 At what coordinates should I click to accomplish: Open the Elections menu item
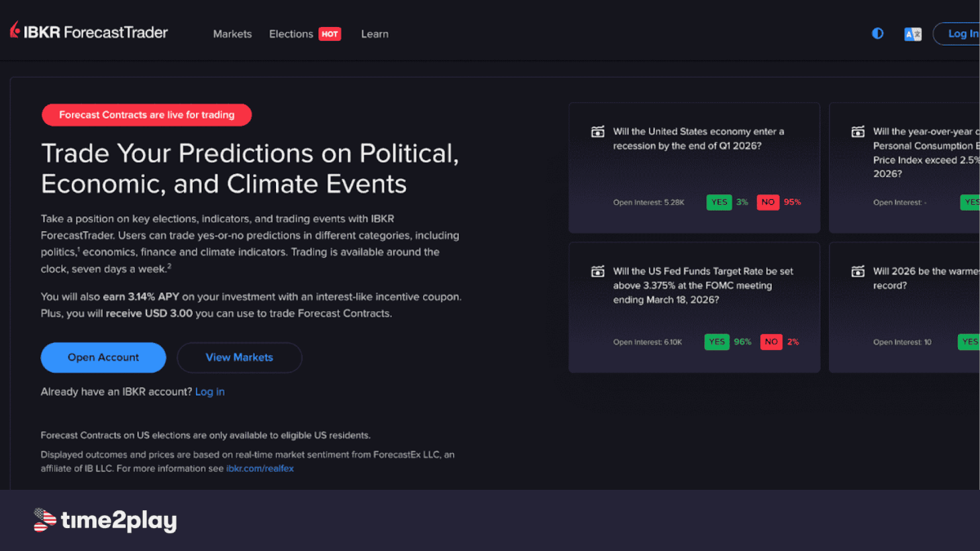point(292,33)
